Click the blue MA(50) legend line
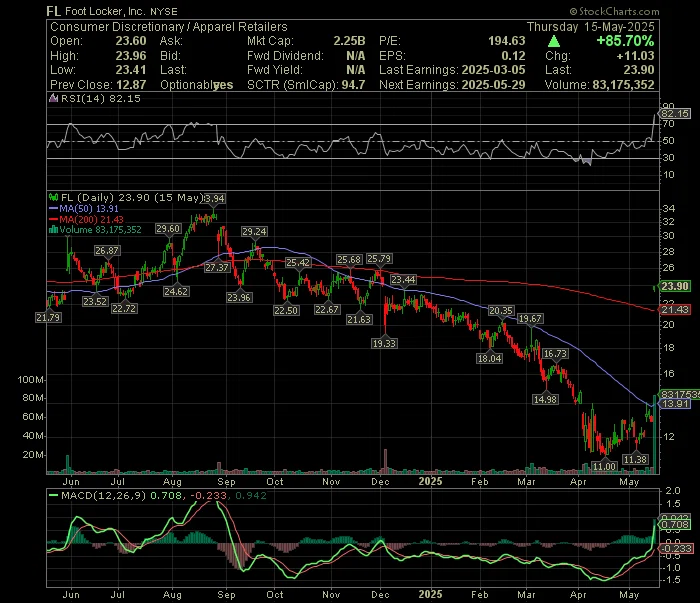The width and height of the screenshot is (700, 603). click(53, 209)
